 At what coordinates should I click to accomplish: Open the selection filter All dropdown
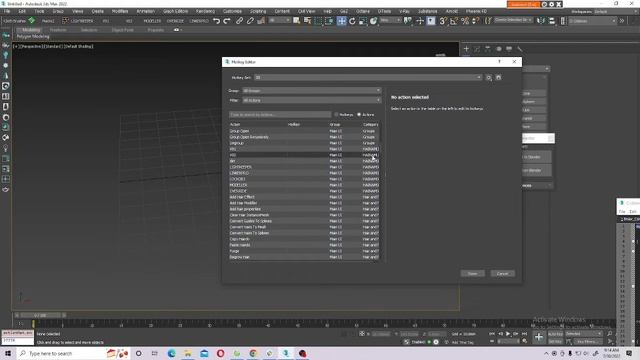pyautogui.click(x=280, y=20)
